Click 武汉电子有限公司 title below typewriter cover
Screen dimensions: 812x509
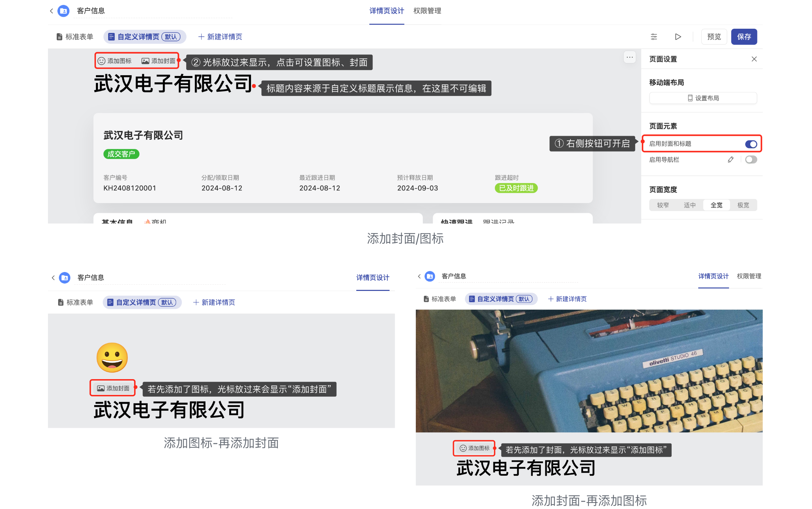(x=526, y=468)
